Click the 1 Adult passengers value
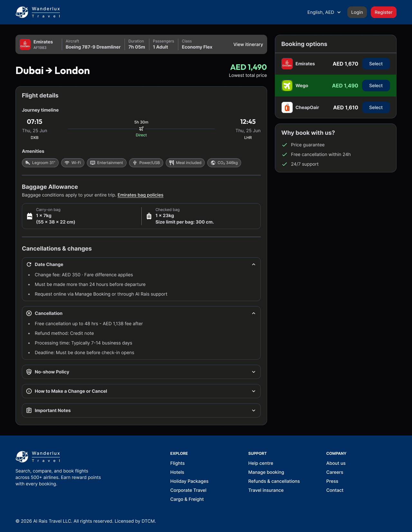 pyautogui.click(x=160, y=47)
